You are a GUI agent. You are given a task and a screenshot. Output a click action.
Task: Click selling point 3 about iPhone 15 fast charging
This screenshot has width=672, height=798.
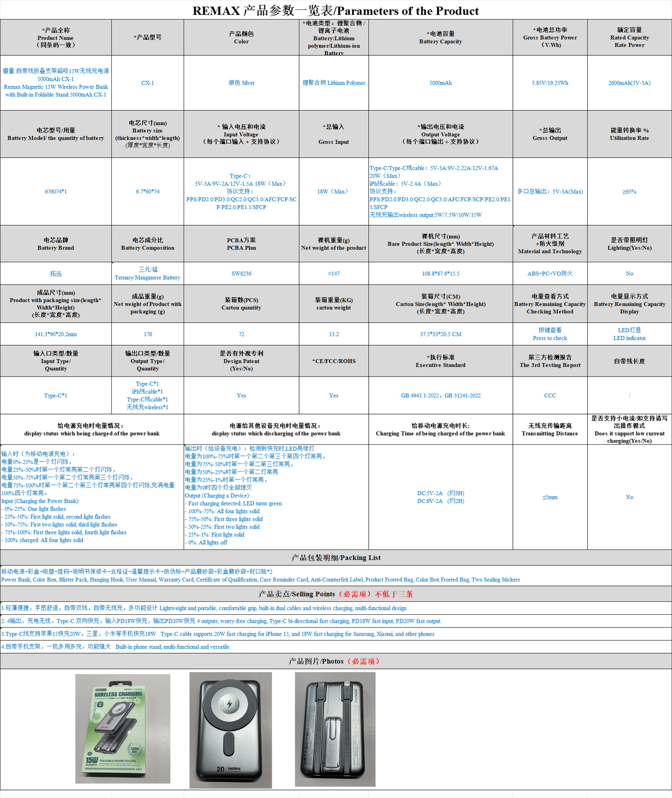[336, 634]
